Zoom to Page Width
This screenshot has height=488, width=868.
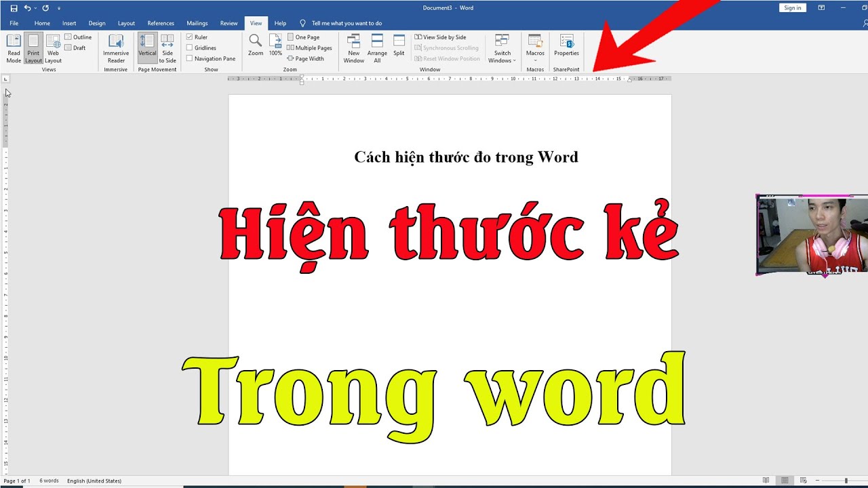tap(305, 59)
